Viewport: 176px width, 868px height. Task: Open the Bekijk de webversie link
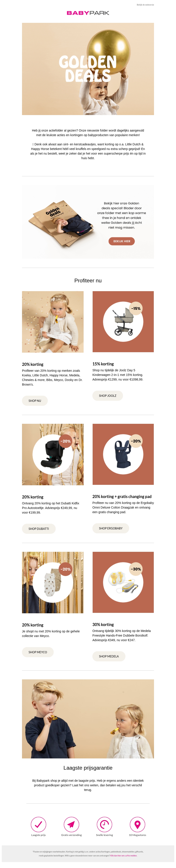(x=145, y=5)
